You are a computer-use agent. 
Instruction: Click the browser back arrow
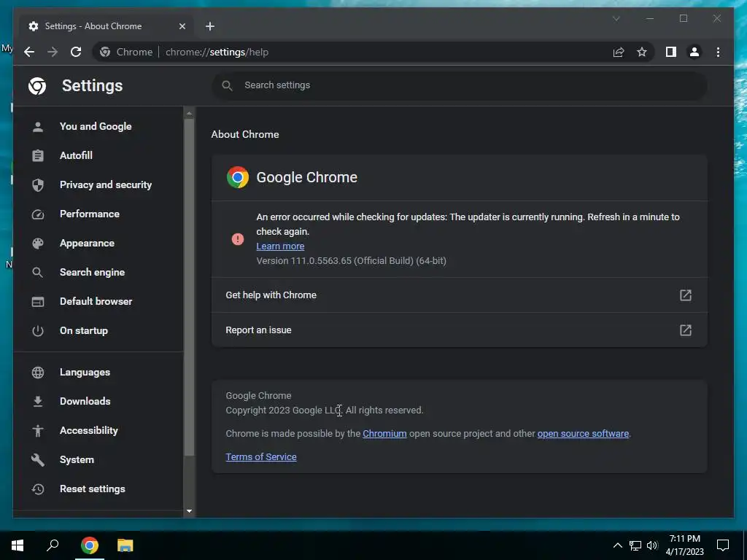29,52
